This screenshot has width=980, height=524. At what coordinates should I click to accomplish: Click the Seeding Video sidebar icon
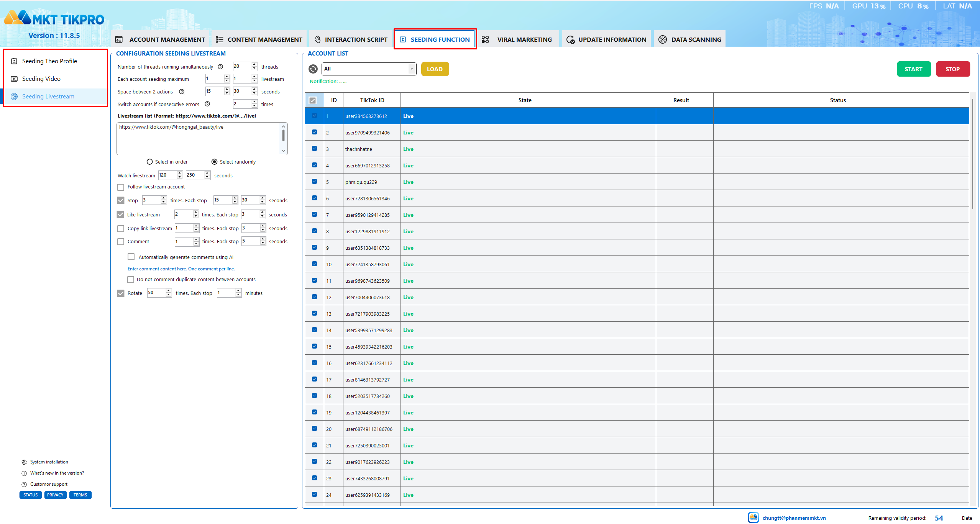coord(14,79)
